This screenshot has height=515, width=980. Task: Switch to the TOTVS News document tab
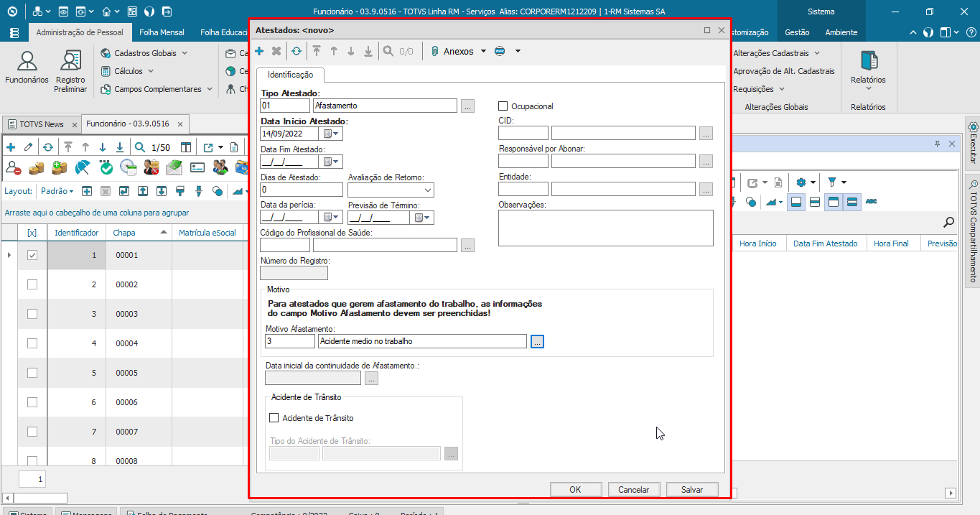[41, 124]
